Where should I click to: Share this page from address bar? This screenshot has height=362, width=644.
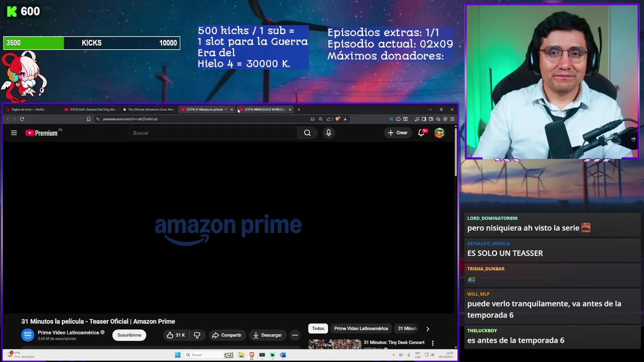pyautogui.click(x=329, y=119)
